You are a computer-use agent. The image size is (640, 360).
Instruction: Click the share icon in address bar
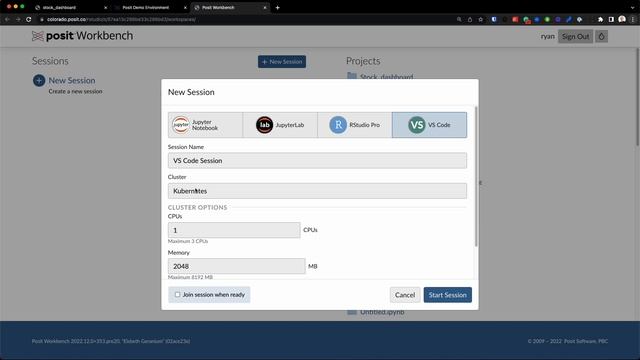coord(470,19)
